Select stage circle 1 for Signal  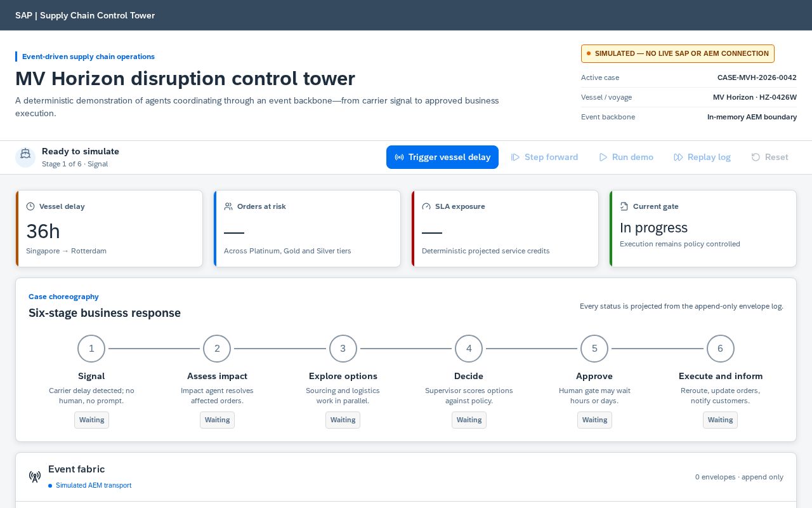pos(91,349)
